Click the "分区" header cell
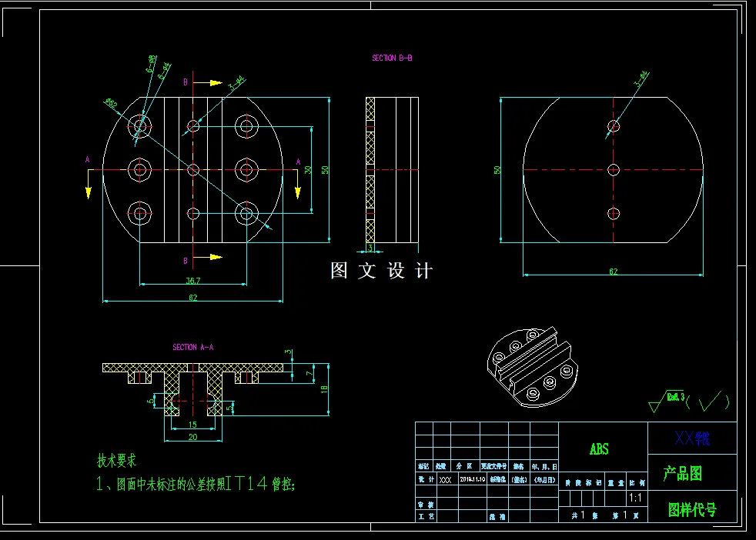This screenshot has width=756, height=540. (x=464, y=466)
